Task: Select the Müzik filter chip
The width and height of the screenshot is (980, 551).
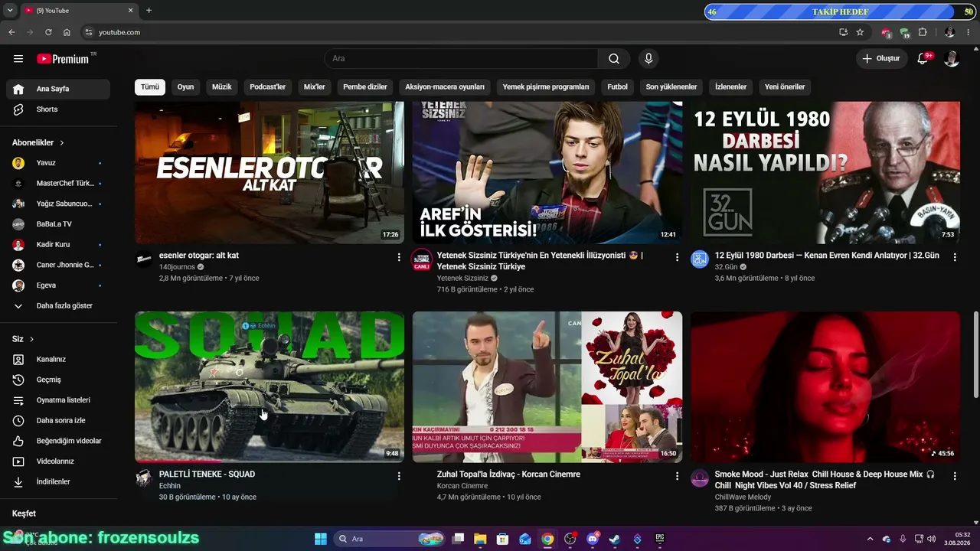Action: [222, 87]
